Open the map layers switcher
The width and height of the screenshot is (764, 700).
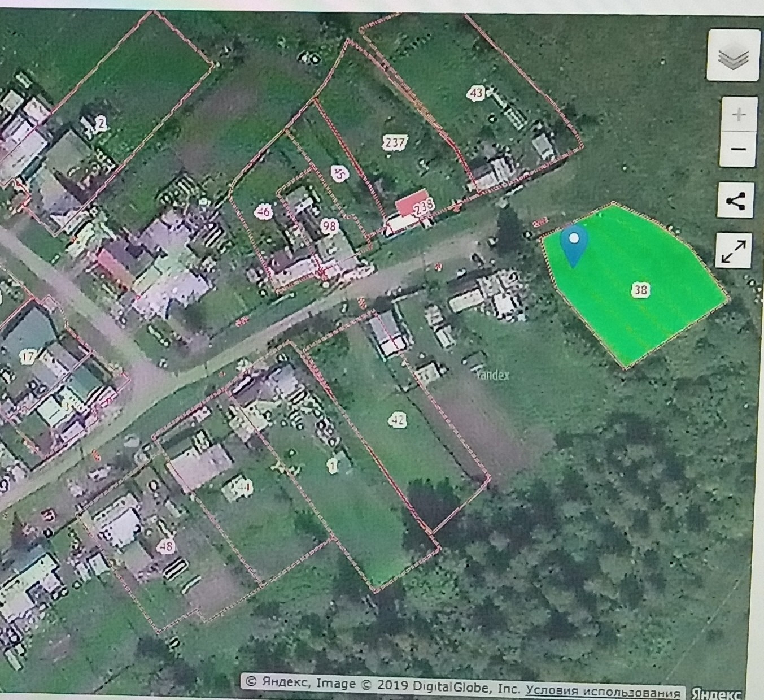click(x=733, y=56)
